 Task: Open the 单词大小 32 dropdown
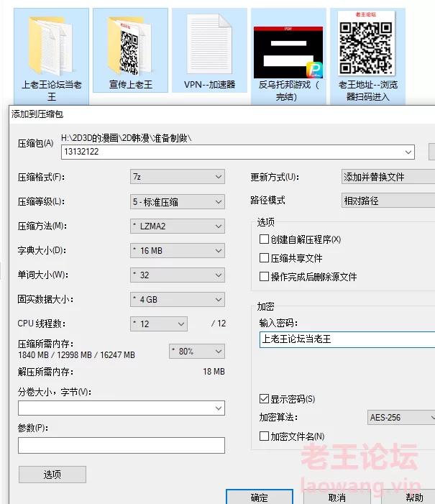point(178,275)
